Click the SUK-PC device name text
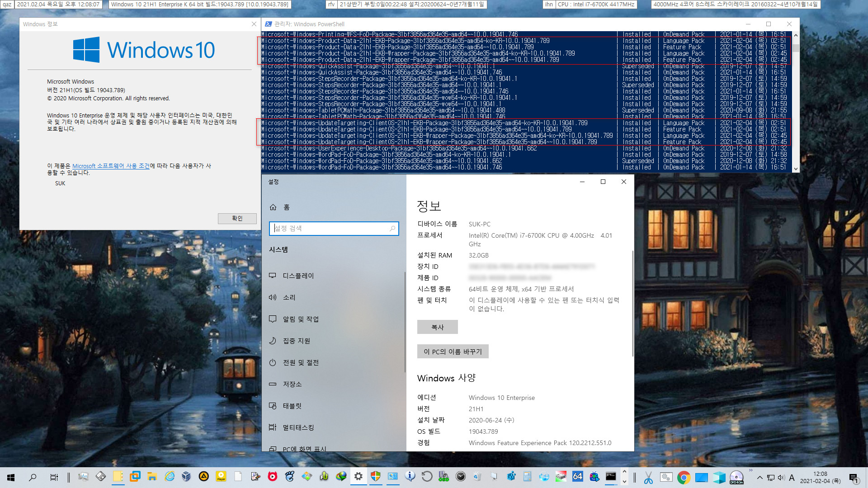The height and width of the screenshot is (488, 868). 479,224
